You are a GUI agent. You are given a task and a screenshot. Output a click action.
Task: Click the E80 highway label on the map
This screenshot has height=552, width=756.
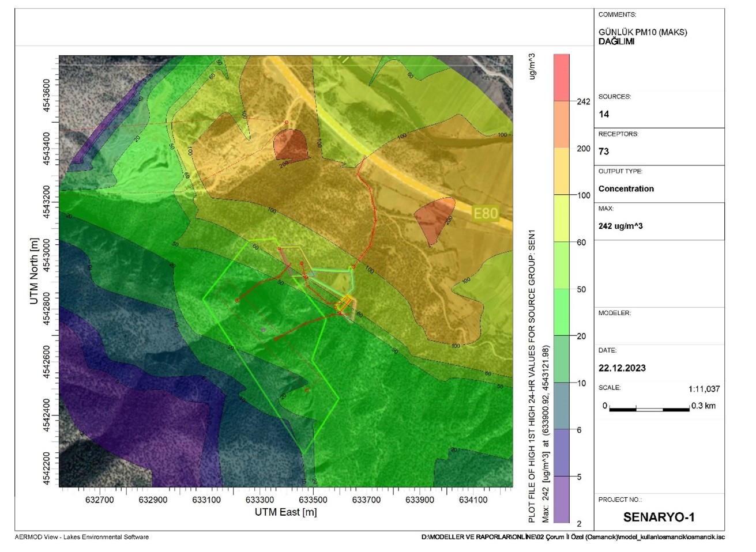pos(485,214)
